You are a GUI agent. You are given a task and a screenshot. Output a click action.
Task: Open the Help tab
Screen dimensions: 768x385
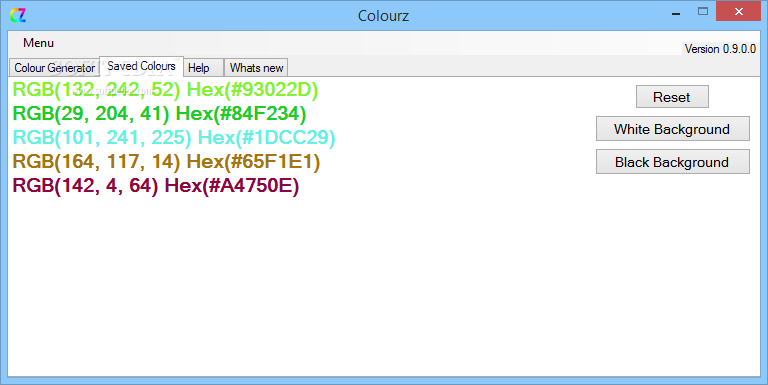tap(203, 68)
